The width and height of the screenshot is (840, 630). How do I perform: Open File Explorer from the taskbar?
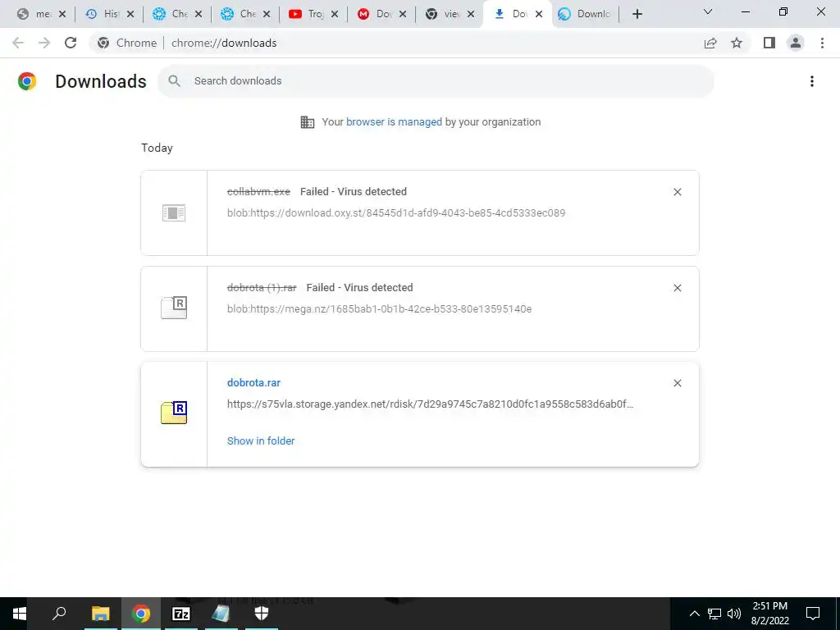pos(100,614)
